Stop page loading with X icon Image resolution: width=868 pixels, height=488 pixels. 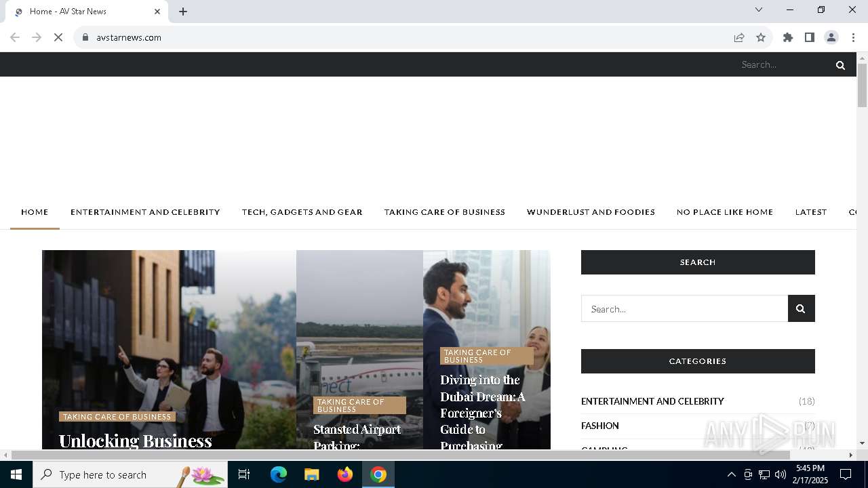(58, 37)
